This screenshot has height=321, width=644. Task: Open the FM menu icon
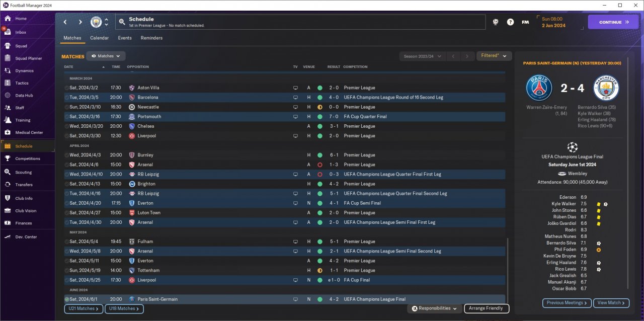[x=525, y=22]
